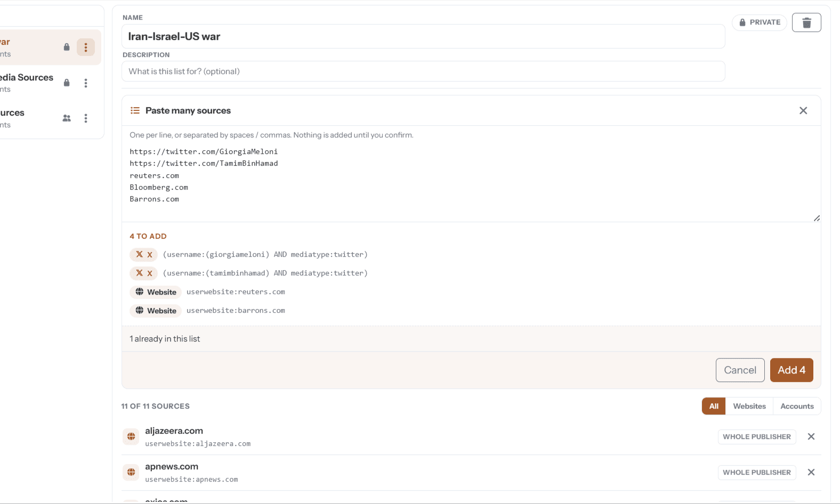Click the userwebsite:barrons.com query text
The width and height of the screenshot is (840, 504).
236,311
